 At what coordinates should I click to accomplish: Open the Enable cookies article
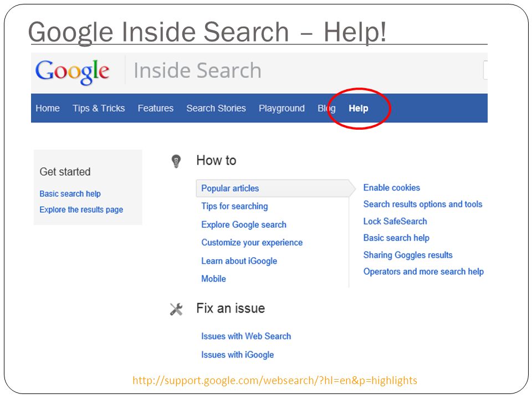(x=392, y=188)
